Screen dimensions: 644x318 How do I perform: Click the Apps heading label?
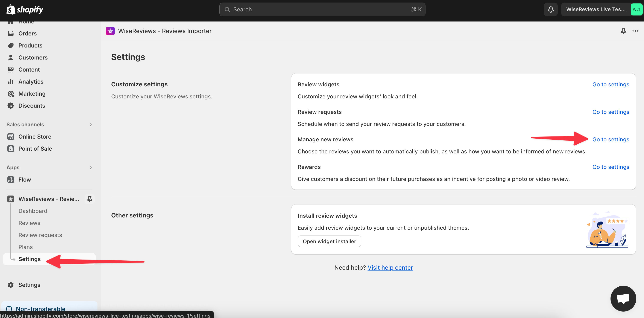pyautogui.click(x=13, y=168)
